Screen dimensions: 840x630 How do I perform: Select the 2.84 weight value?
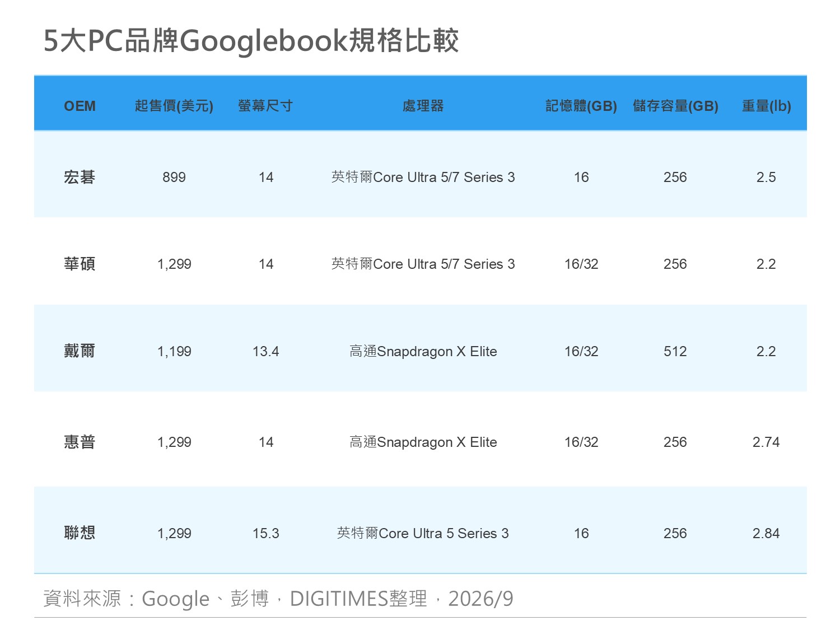[766, 534]
